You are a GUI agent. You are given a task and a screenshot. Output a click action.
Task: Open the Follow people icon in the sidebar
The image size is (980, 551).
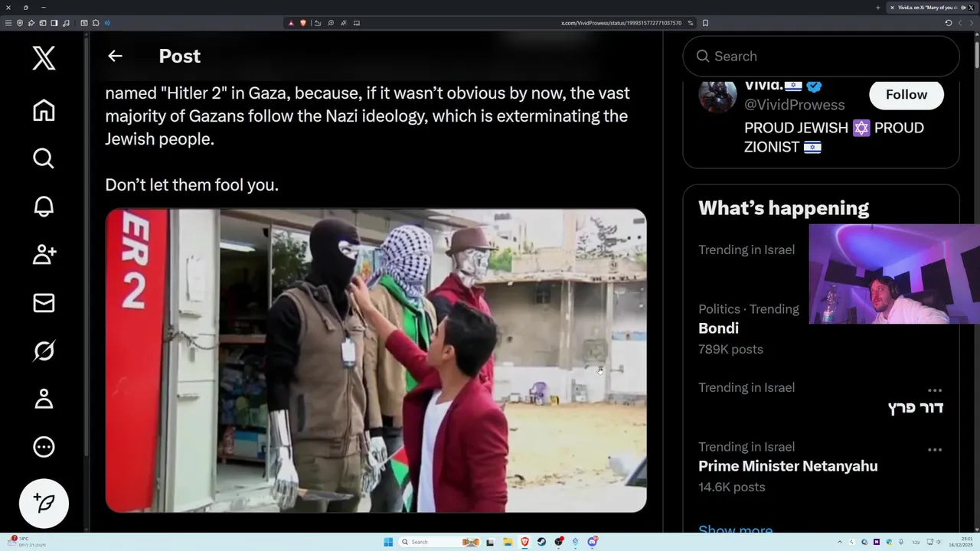pyautogui.click(x=44, y=254)
